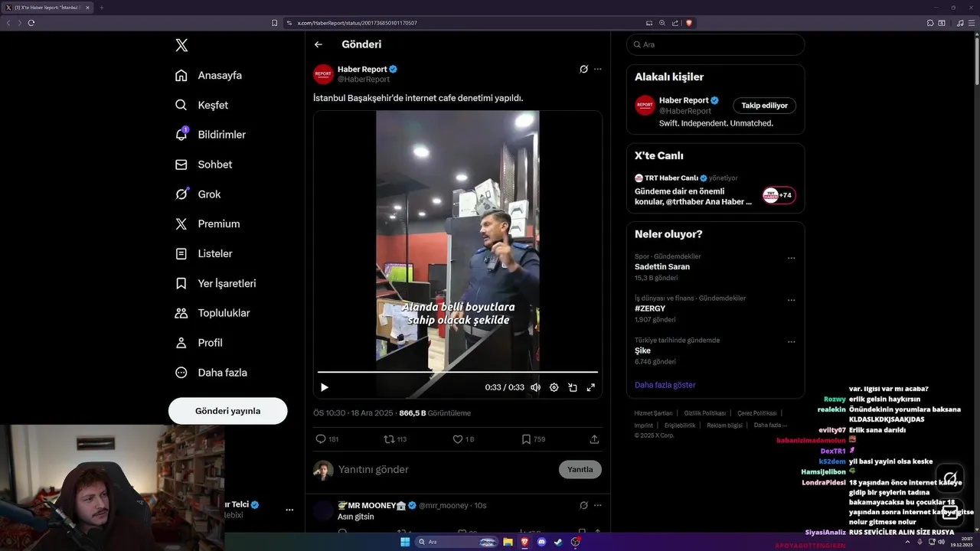Open the more options menu on Haber Report's post
Viewport: 980px width, 551px height.
(x=598, y=69)
